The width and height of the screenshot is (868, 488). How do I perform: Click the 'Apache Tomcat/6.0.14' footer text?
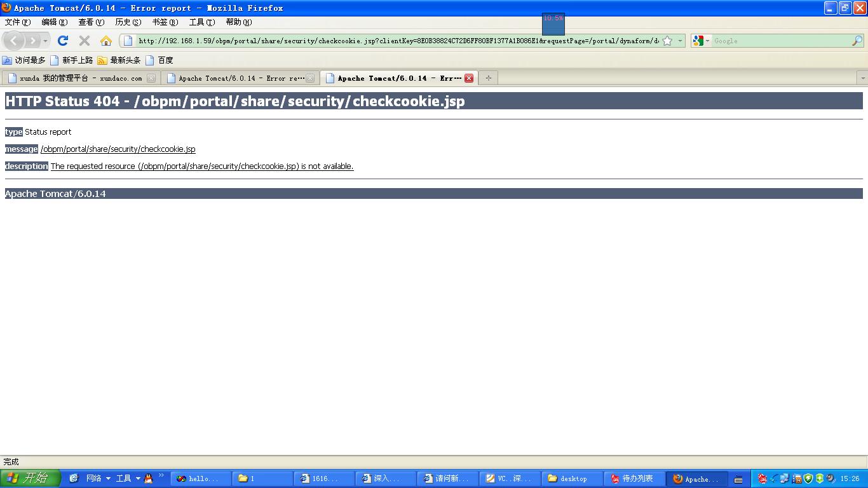pos(55,194)
